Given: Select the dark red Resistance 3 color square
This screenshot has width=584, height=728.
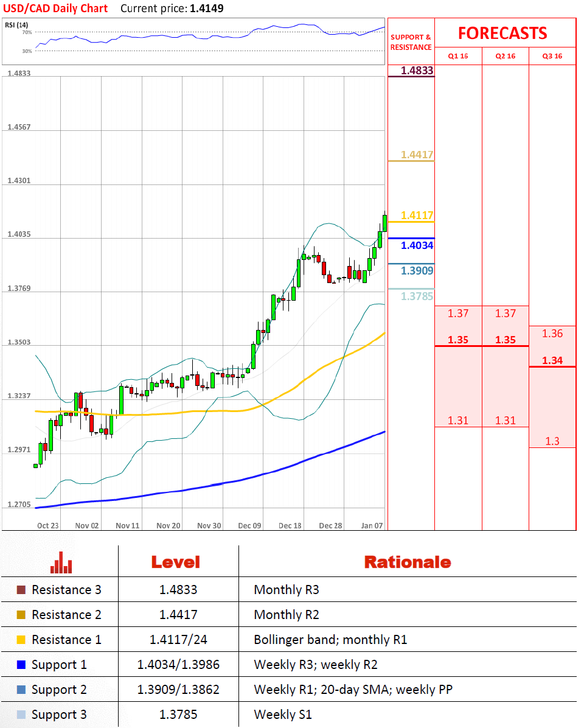Looking at the screenshot, I should (21, 590).
